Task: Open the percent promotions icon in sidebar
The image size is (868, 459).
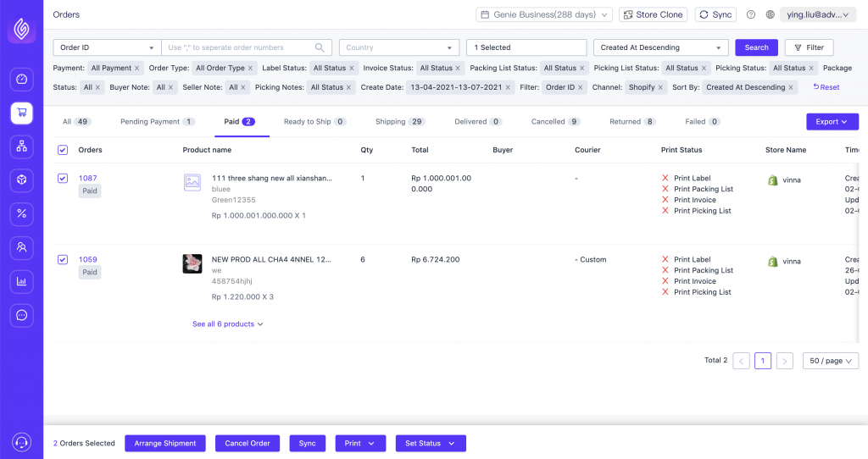Action: [21, 214]
